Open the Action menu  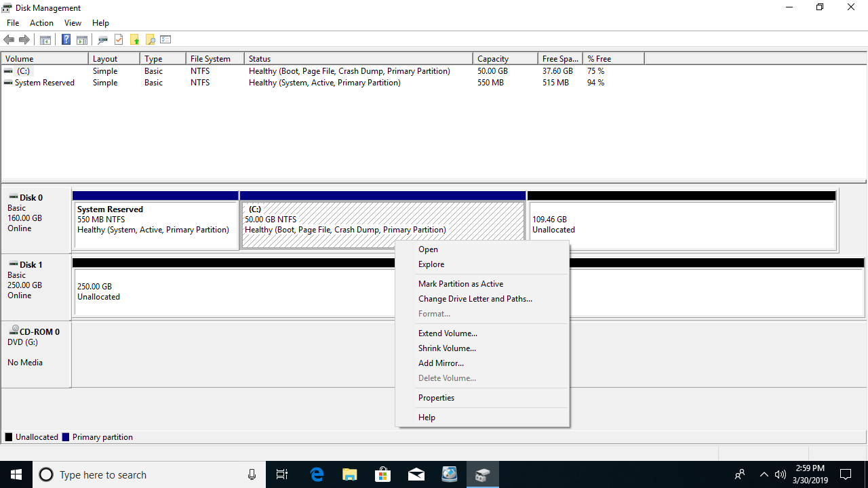pyautogui.click(x=41, y=23)
